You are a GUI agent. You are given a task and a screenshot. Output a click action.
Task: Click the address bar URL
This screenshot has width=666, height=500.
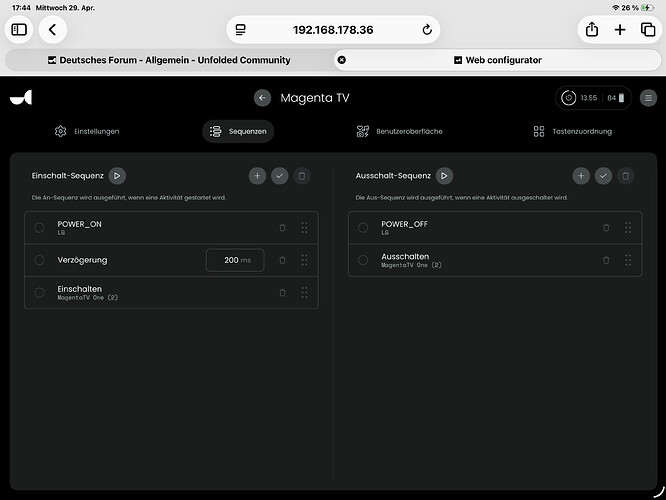[333, 30]
